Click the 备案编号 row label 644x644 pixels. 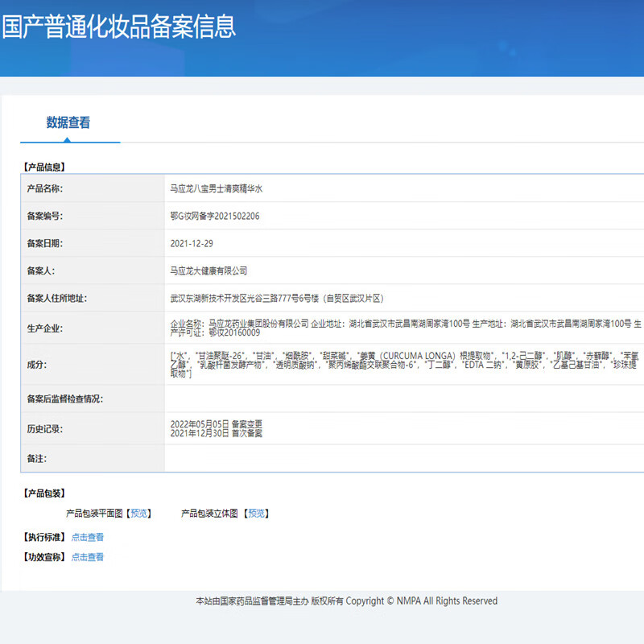click(x=45, y=216)
